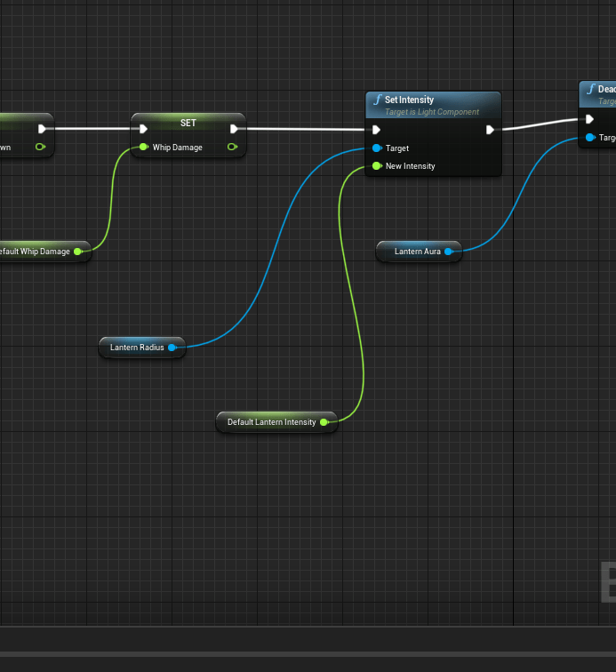Screen dimensions: 616x672
Task: Select the Default Lantern Intensity variable node
Action: [271, 422]
